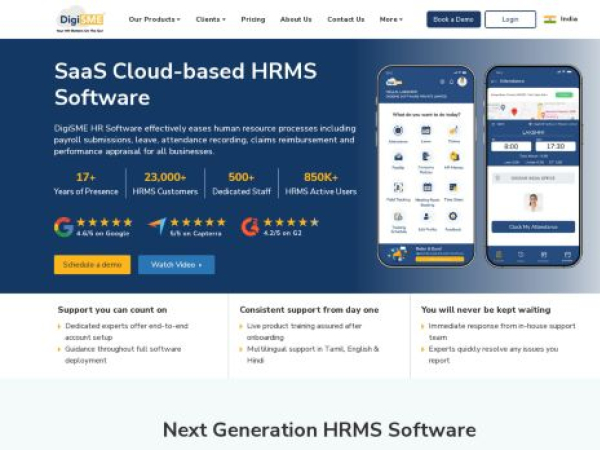Click the Login button
Viewport: 600px width, 450px height.
[510, 19]
